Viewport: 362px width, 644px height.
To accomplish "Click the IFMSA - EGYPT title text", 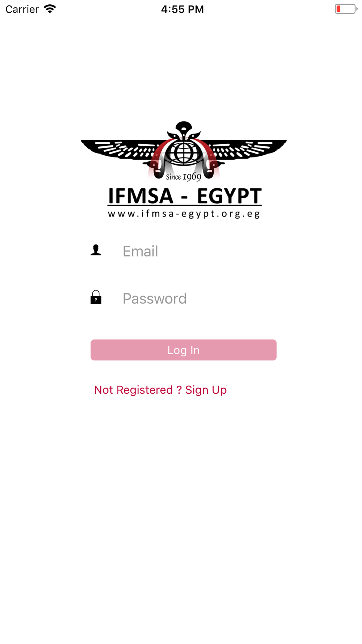I will 185,196.
